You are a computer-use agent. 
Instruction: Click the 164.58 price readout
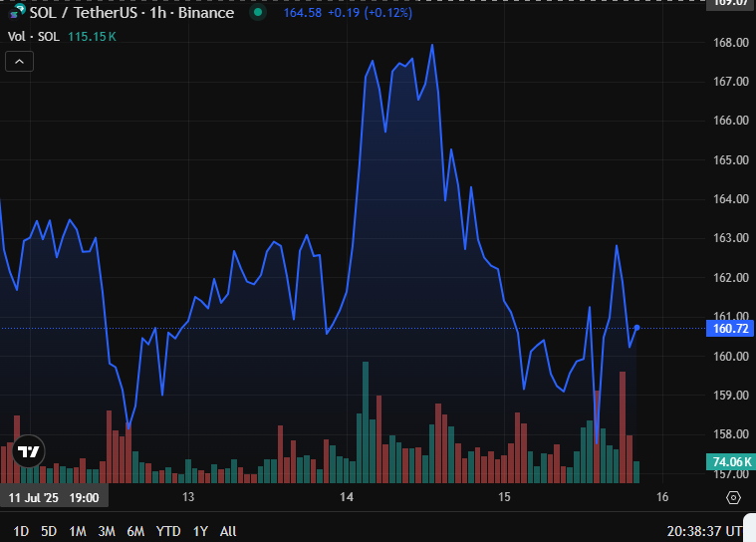pyautogui.click(x=303, y=13)
